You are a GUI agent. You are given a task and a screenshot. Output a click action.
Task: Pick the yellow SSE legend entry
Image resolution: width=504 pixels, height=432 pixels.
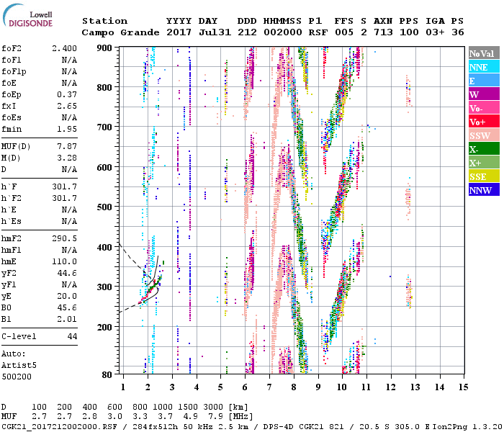(483, 177)
